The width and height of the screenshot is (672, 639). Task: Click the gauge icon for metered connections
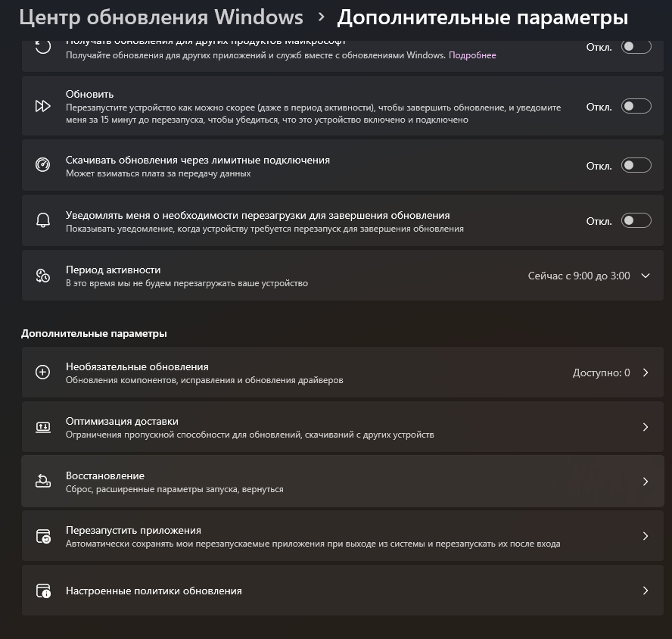[43, 165]
